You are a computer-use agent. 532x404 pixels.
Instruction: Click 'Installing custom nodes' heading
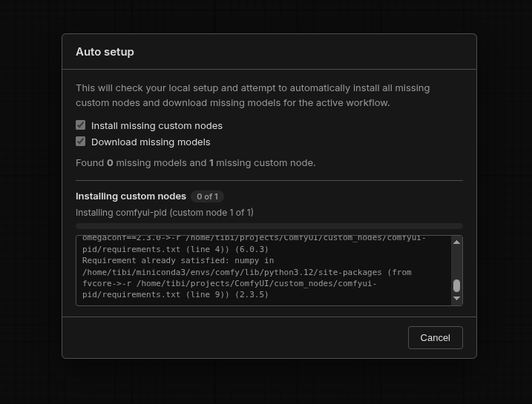click(131, 196)
